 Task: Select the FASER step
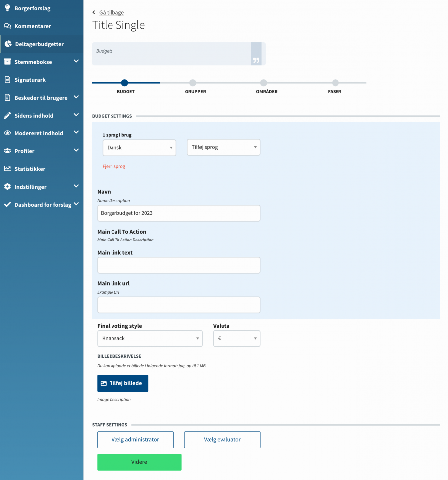(335, 84)
